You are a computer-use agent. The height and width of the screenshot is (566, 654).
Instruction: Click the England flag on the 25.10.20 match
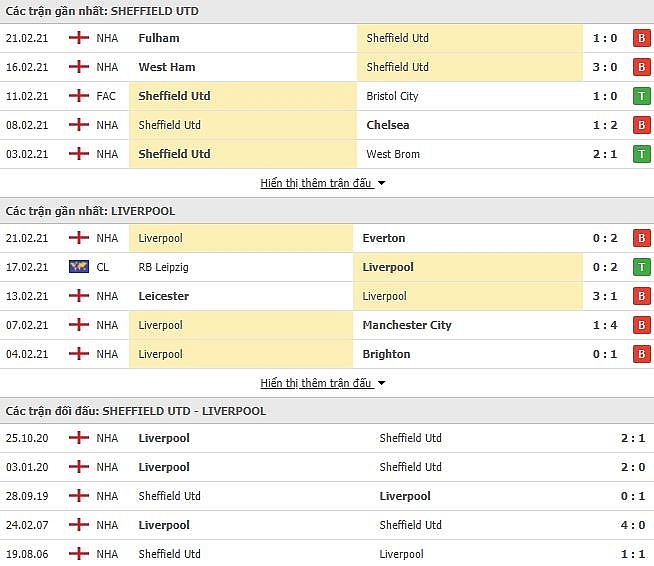tap(79, 438)
